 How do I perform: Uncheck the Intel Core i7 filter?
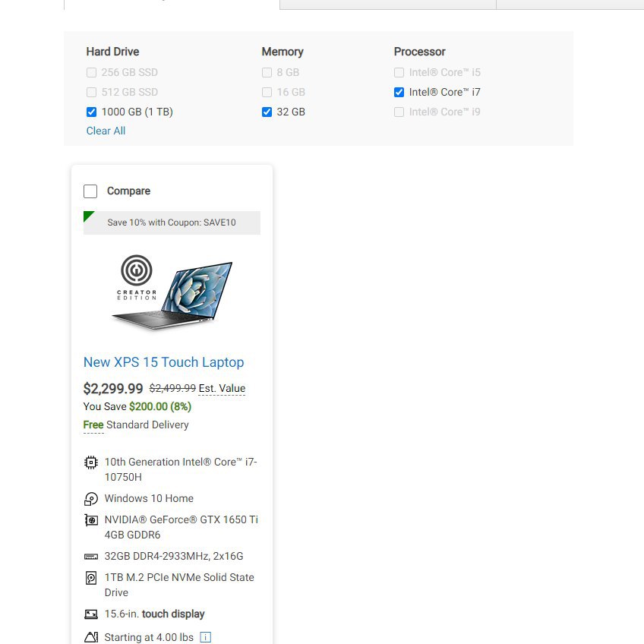pyautogui.click(x=399, y=92)
